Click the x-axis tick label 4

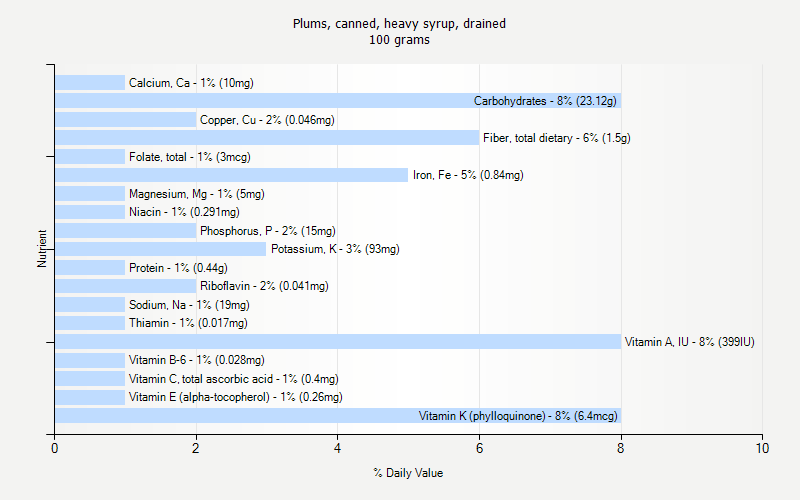pos(337,448)
